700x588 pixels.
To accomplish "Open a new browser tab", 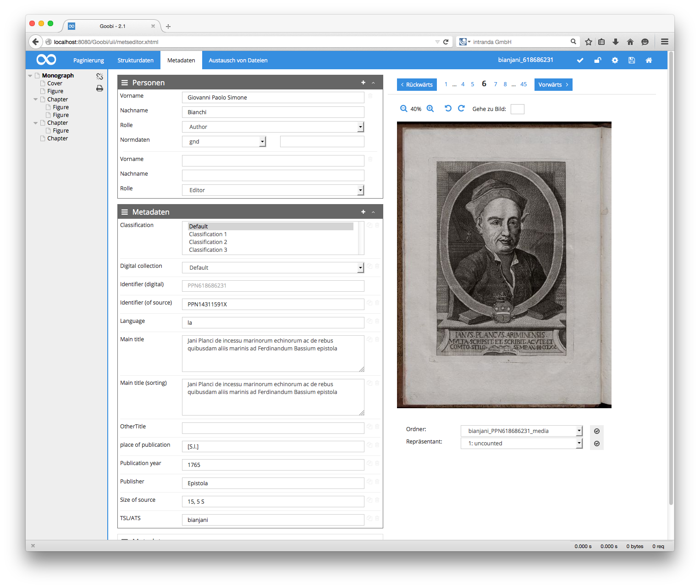I will [168, 27].
